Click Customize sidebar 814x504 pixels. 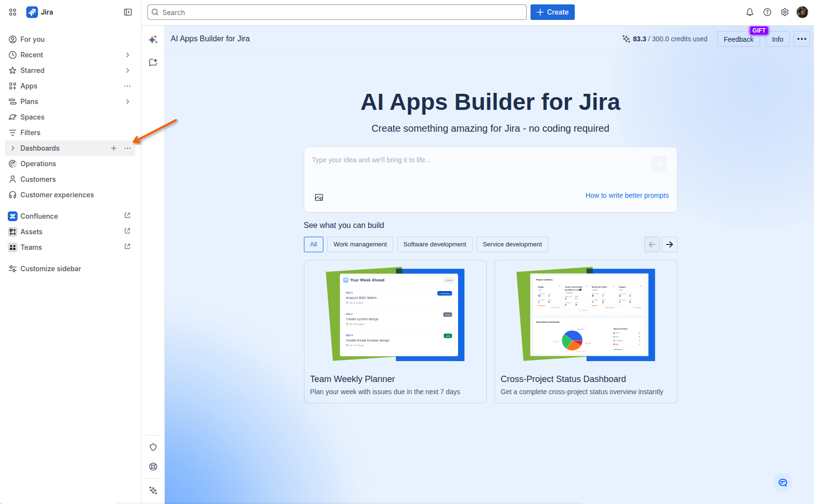point(70,269)
